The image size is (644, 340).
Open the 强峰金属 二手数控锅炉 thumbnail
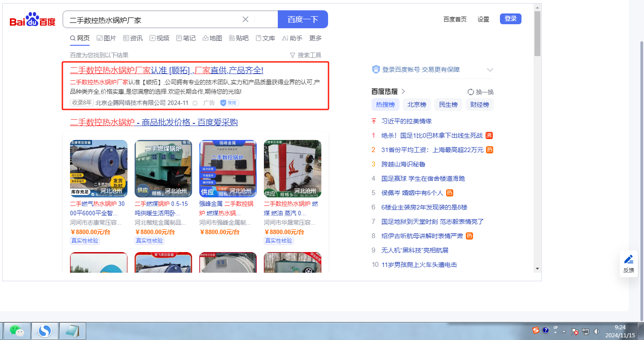(x=228, y=169)
